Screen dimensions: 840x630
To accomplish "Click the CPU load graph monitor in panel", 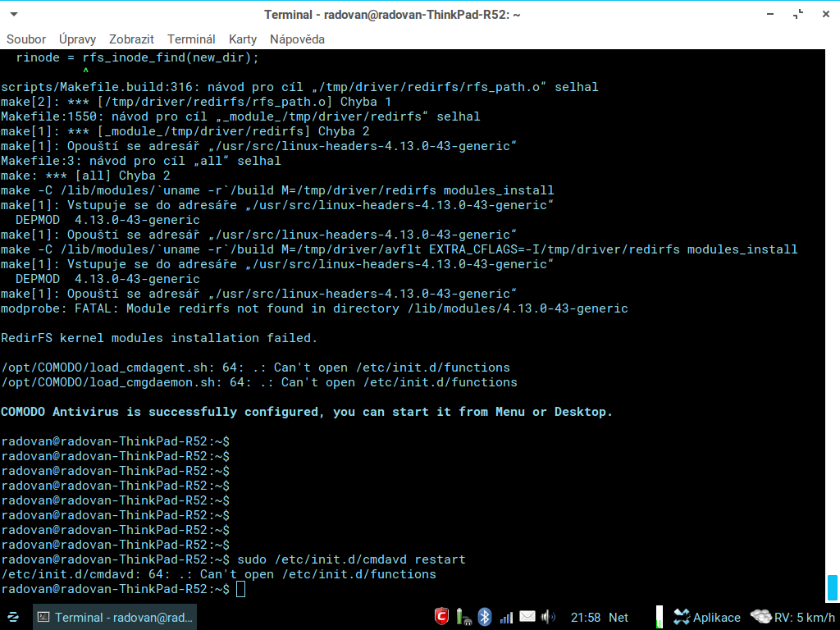I will click(660, 617).
